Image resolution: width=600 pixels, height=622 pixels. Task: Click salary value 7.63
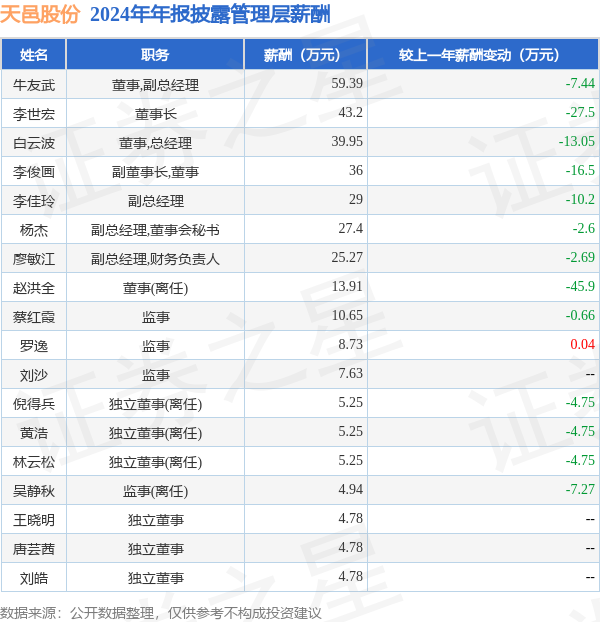coord(350,372)
